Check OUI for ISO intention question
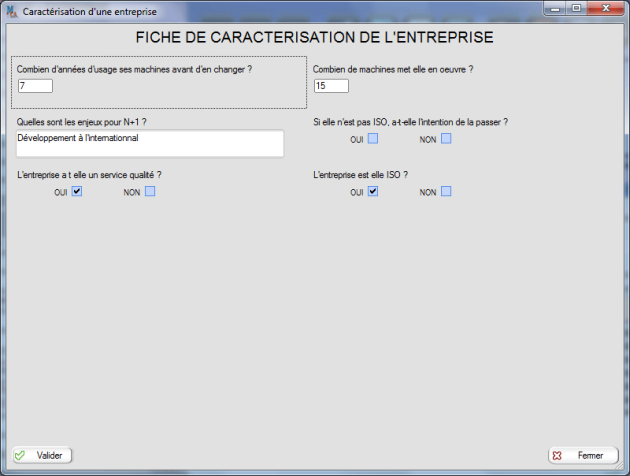Screen dimensions: 630x476 [372, 139]
